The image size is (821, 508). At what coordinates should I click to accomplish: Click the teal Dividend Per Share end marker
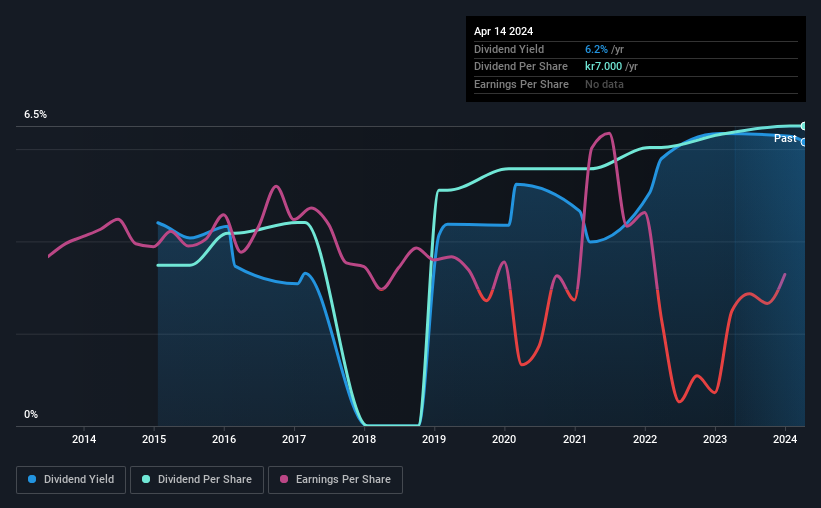coord(804,126)
